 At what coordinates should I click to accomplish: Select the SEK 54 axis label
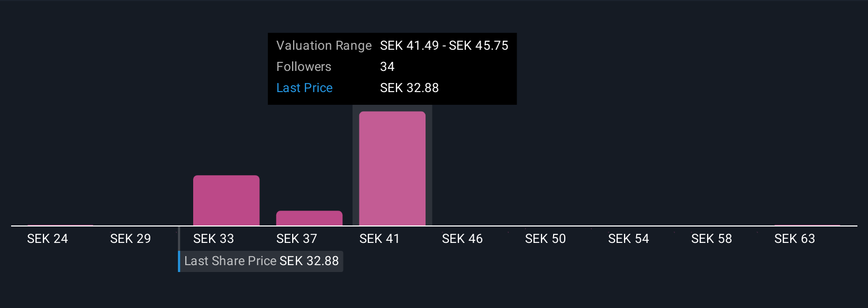pyautogui.click(x=628, y=239)
